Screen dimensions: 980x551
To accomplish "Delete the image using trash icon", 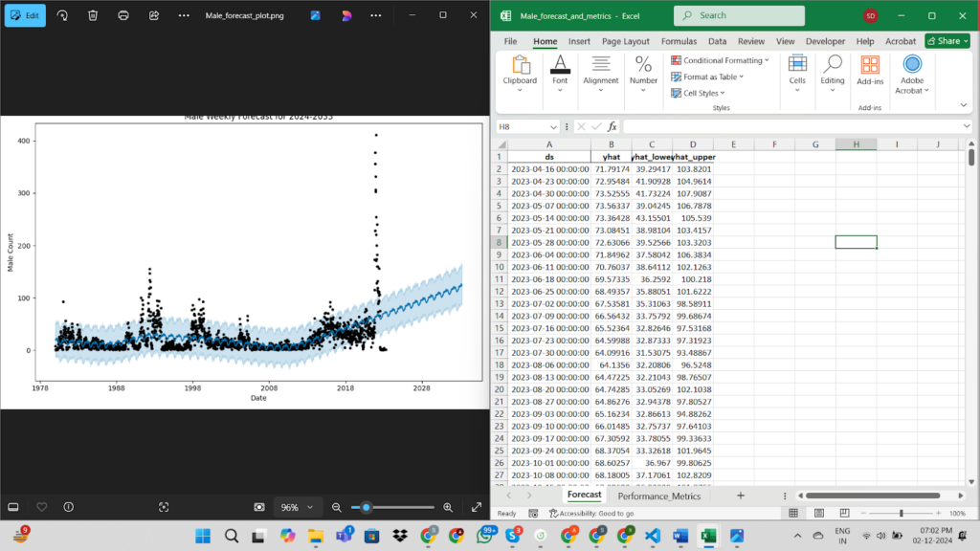I will 93,15.
